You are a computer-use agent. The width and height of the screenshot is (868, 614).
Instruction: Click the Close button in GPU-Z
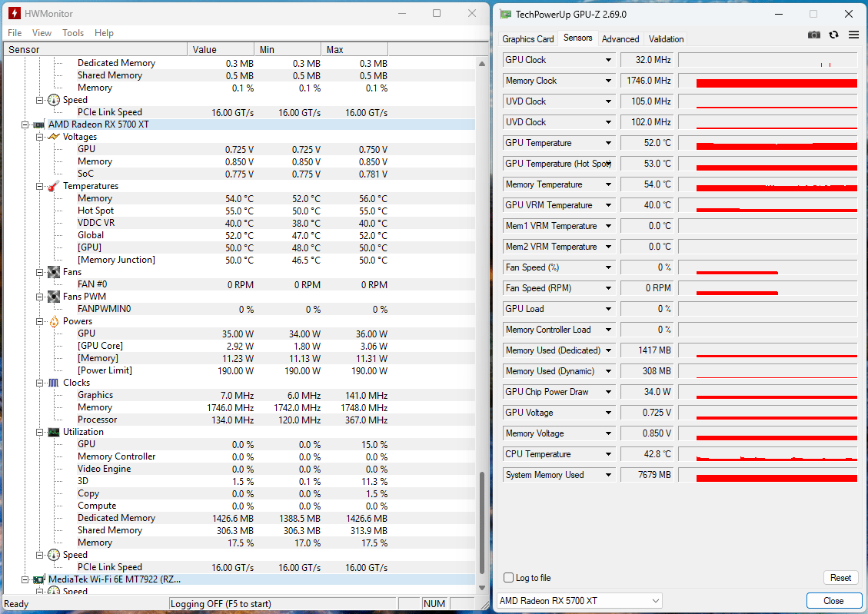click(833, 601)
